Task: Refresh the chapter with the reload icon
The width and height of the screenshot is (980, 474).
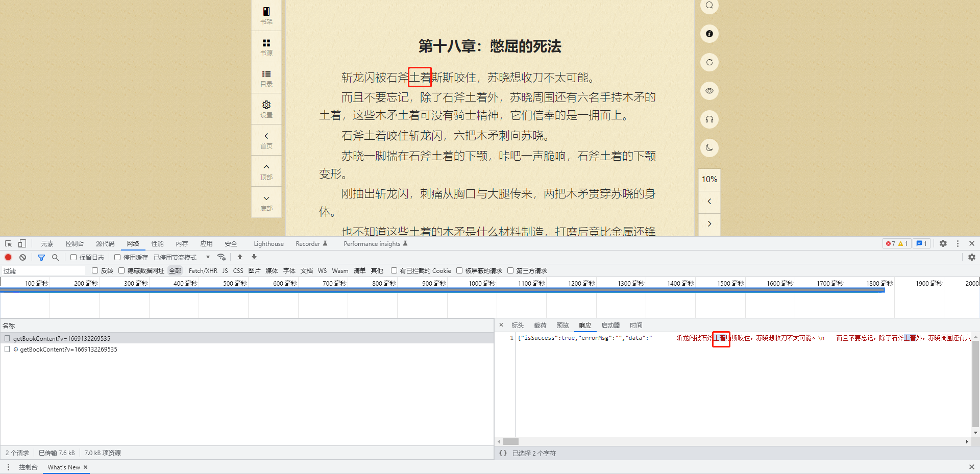Action: [709, 62]
